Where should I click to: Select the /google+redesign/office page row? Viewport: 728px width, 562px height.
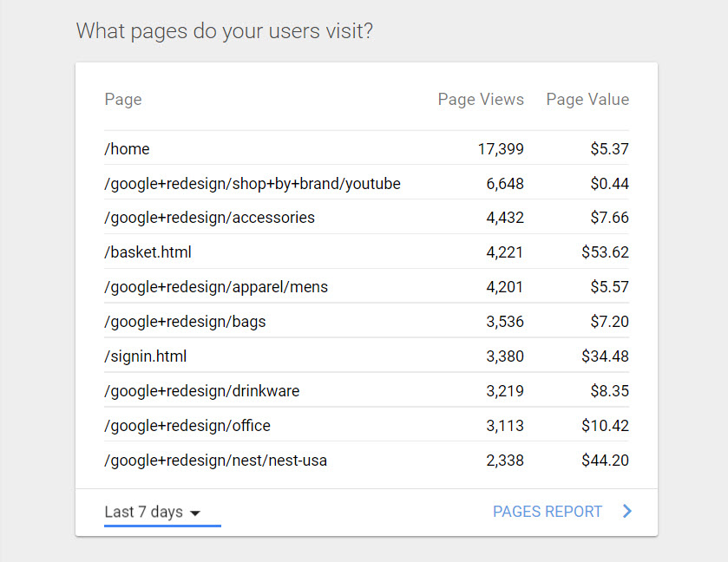coord(187,426)
